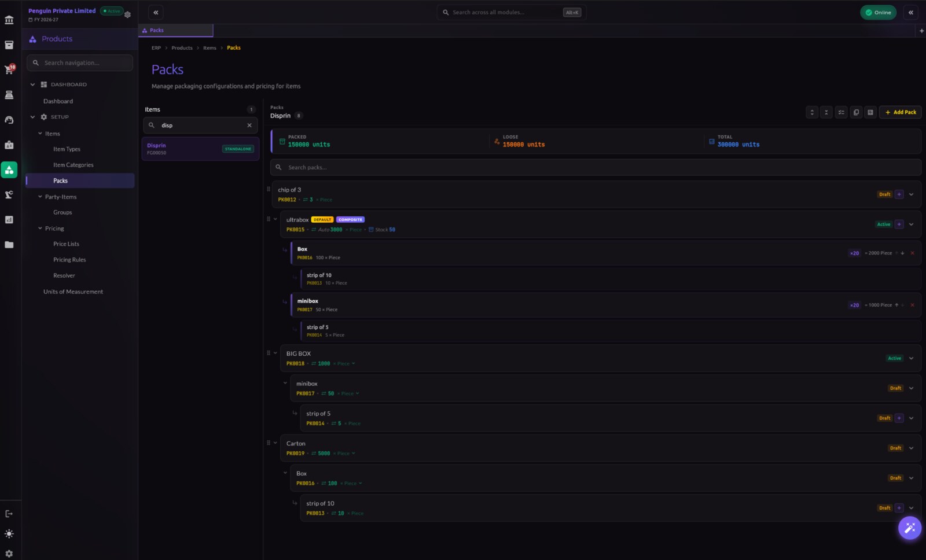Move Box component down arrow
The image size is (926, 560).
click(x=903, y=253)
